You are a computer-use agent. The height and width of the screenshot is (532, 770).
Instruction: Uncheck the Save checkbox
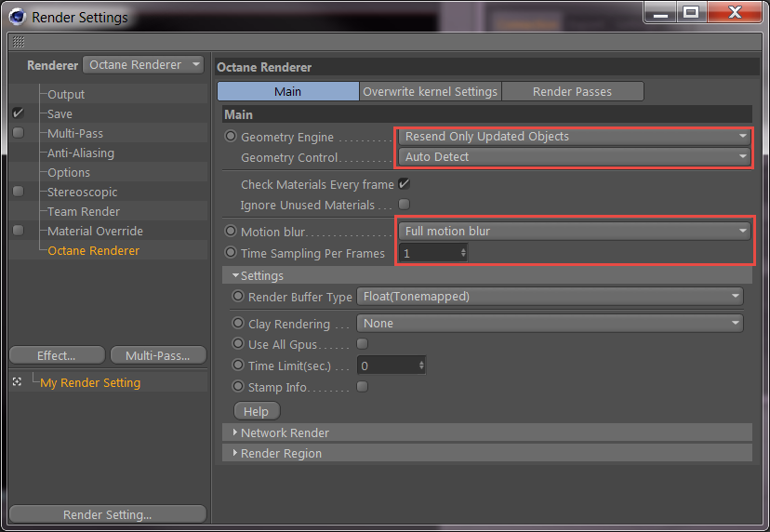19,113
